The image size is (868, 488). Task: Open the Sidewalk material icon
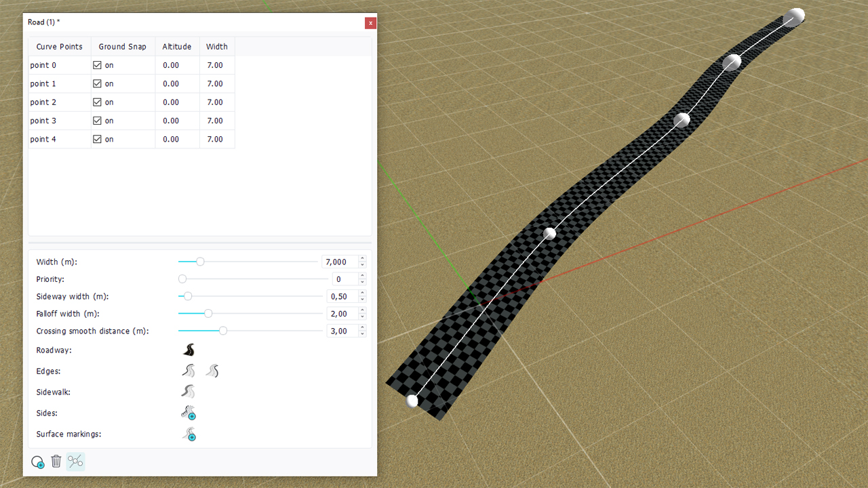tap(189, 392)
